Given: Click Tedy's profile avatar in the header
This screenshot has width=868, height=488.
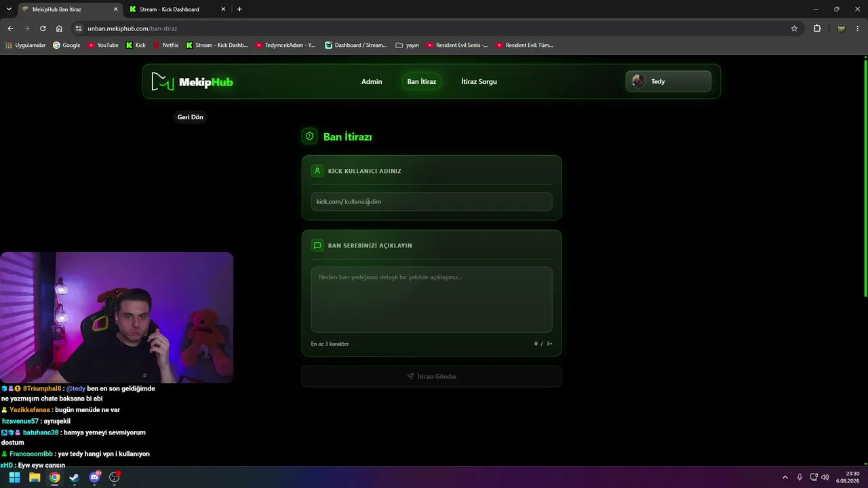Looking at the screenshot, I should tap(638, 81).
